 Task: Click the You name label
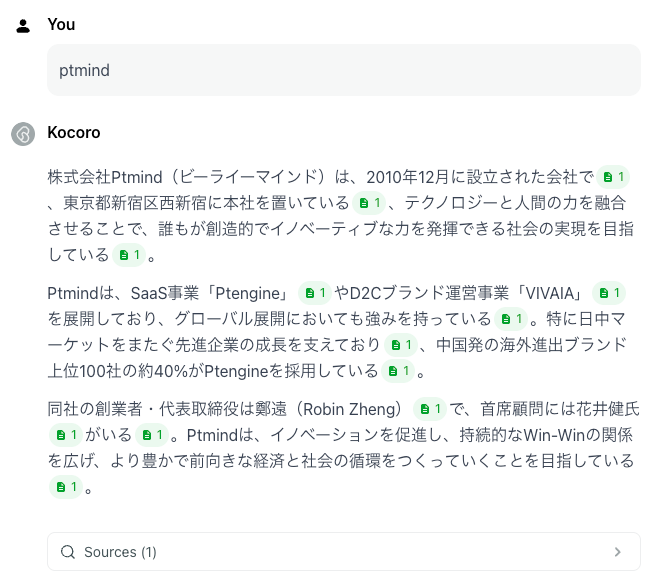click(x=61, y=25)
